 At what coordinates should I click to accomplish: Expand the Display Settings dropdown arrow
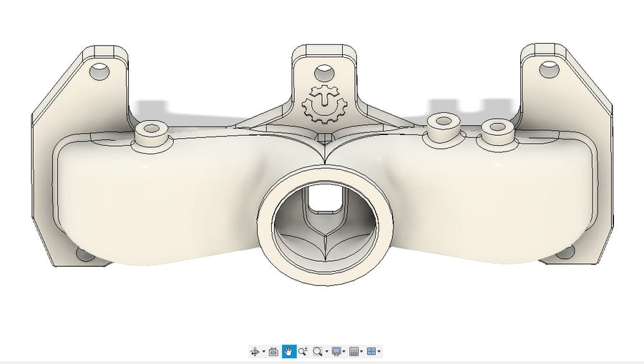click(x=343, y=352)
